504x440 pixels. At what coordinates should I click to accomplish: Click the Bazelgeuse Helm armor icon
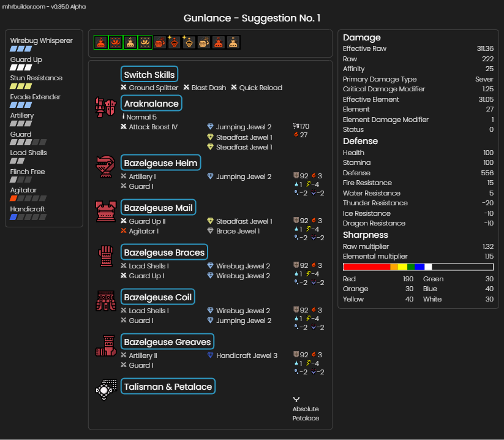(106, 166)
